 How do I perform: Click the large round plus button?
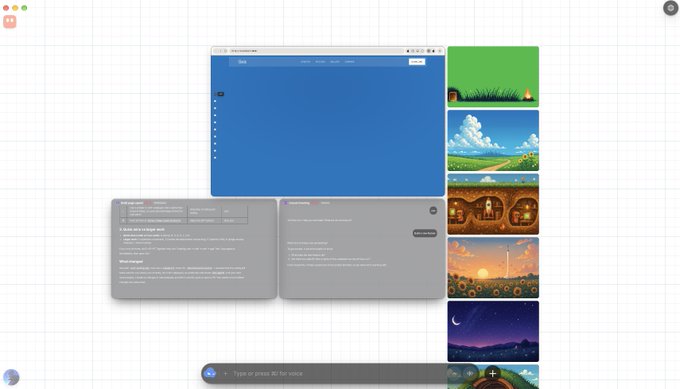[492, 373]
